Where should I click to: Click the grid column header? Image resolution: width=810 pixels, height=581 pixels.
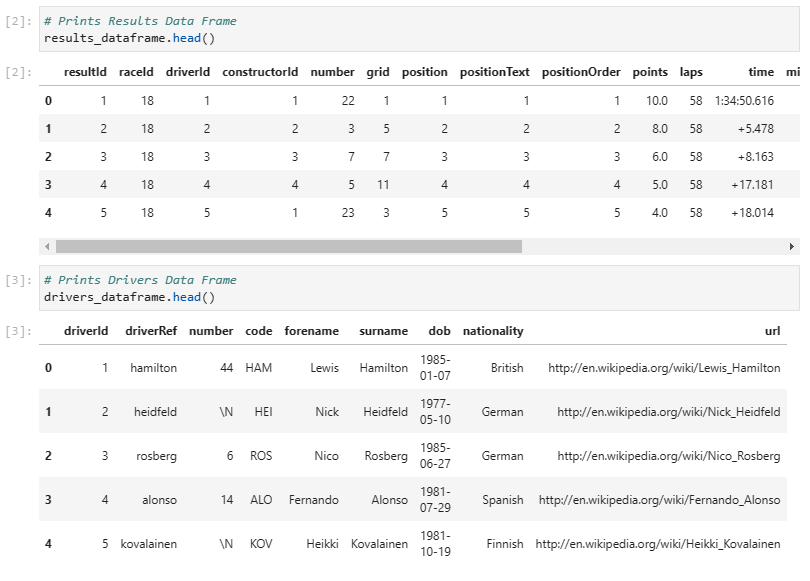378,72
